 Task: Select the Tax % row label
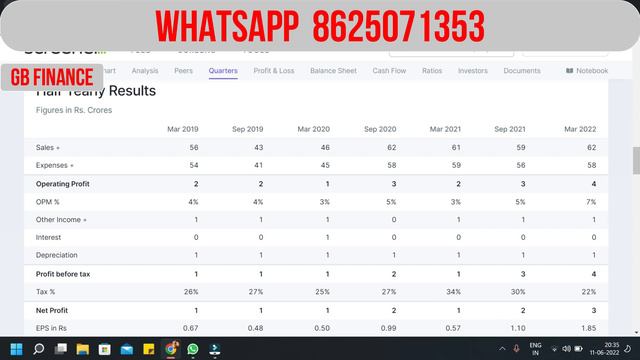tap(45, 292)
